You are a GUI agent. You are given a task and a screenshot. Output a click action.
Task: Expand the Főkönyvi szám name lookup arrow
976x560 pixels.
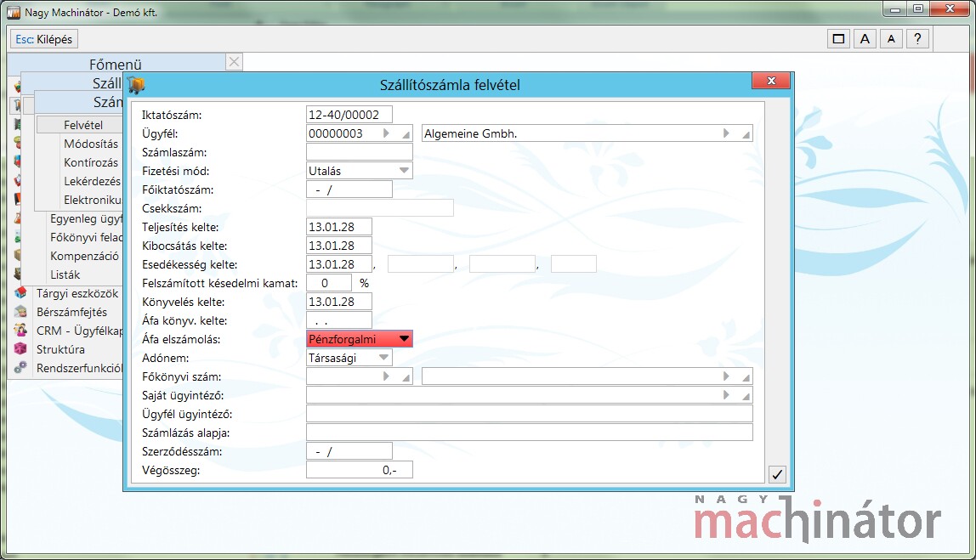click(726, 376)
